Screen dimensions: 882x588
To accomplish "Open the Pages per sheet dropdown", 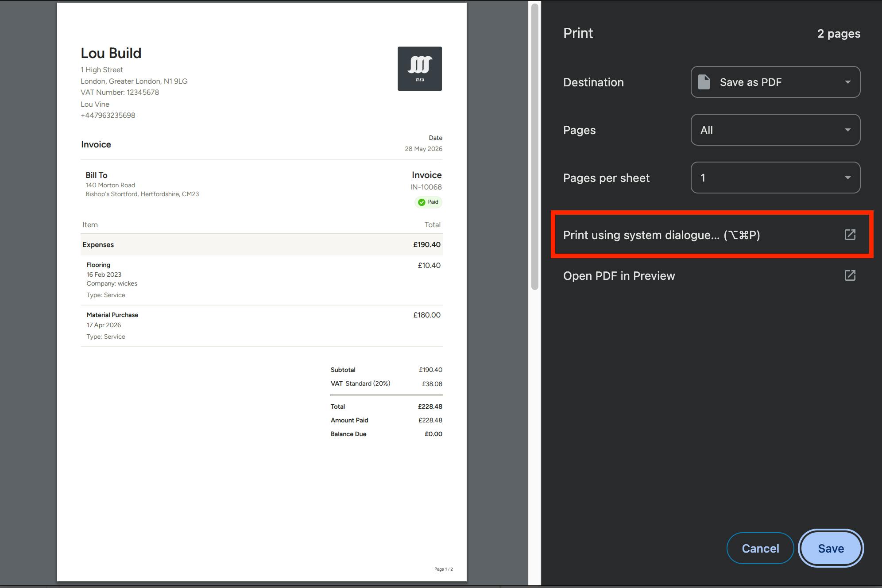I will point(775,178).
